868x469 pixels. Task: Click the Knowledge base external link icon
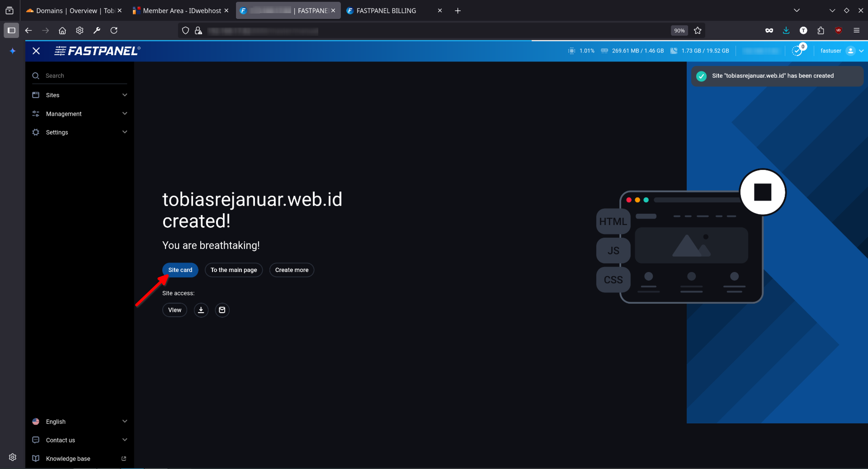tap(124, 458)
